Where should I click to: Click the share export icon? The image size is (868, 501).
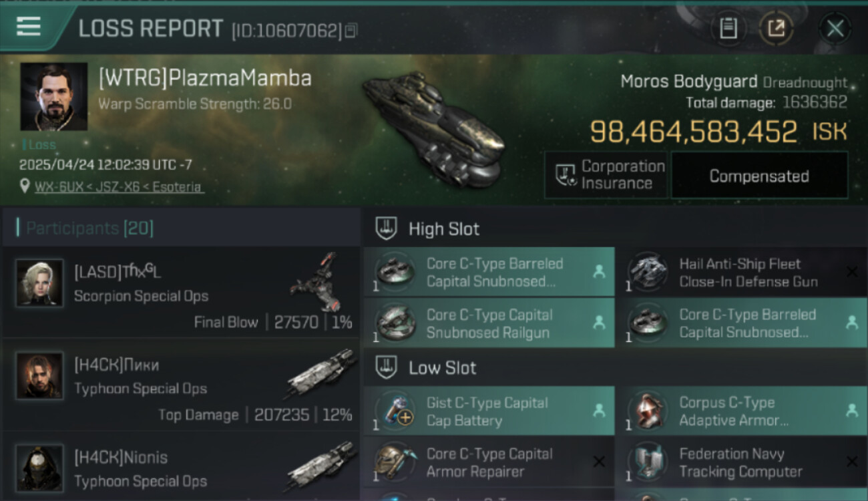point(776,29)
